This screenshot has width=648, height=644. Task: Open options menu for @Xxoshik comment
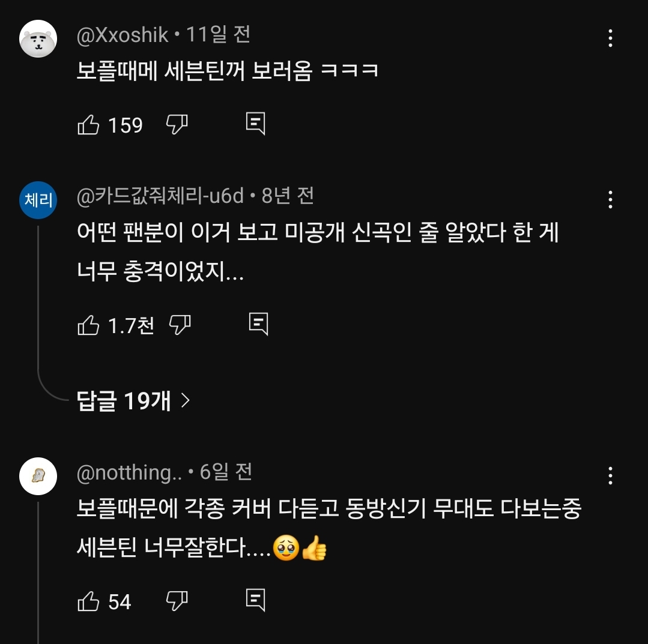tap(610, 38)
